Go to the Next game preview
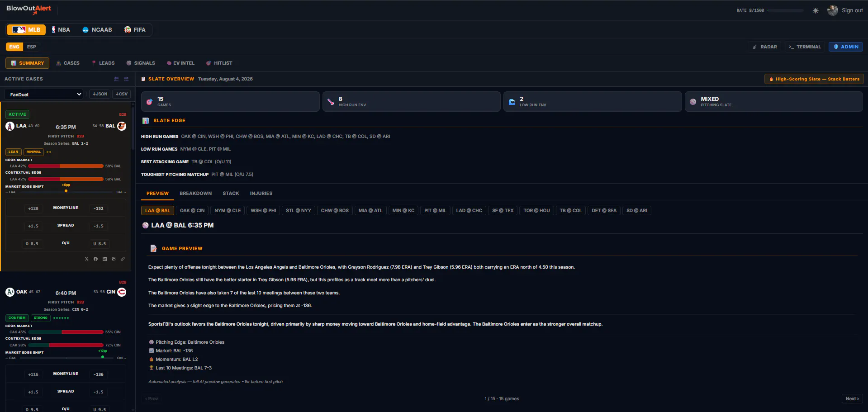This screenshot has height=412, width=868. click(852, 399)
